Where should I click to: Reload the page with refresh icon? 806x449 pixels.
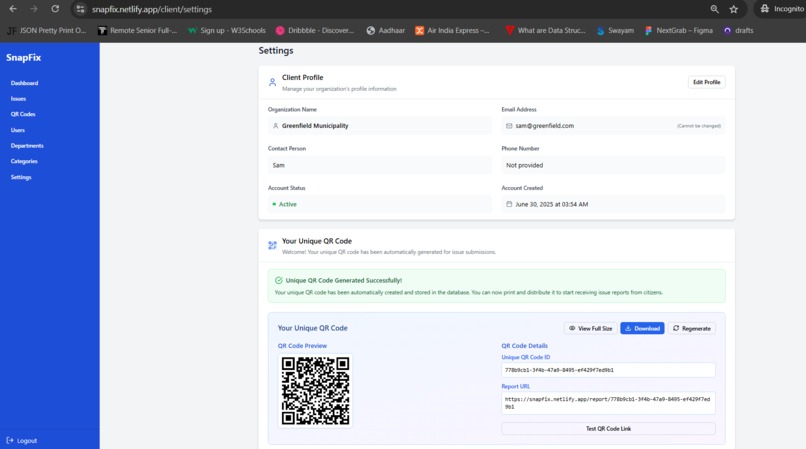coord(55,9)
